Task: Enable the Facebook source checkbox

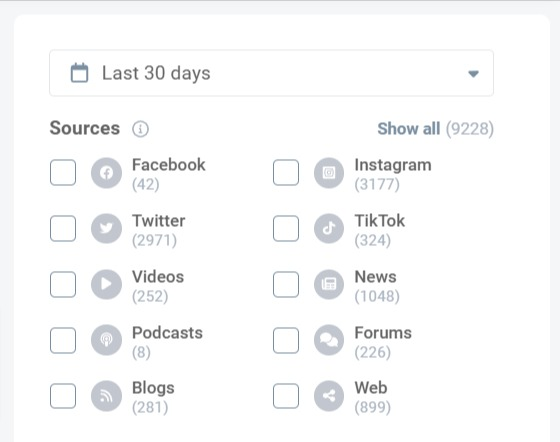Action: [63, 173]
